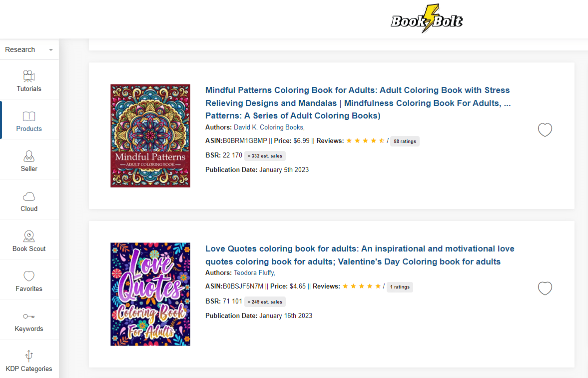Click the 88 ratings badge
Screen dimensions: 588x378
405,141
